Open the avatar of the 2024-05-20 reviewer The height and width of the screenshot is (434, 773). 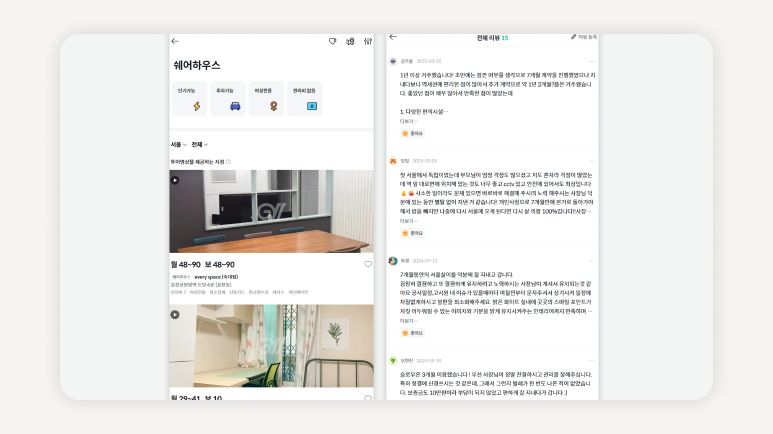[393, 361]
